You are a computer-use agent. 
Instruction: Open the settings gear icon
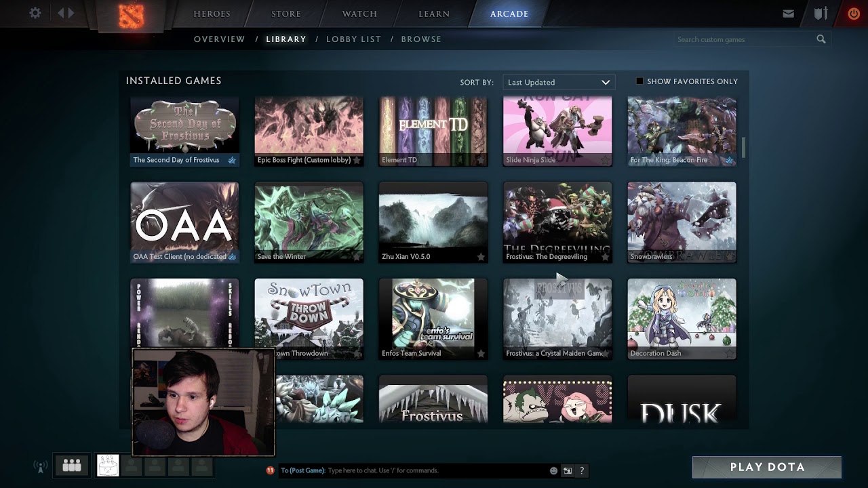click(x=35, y=13)
